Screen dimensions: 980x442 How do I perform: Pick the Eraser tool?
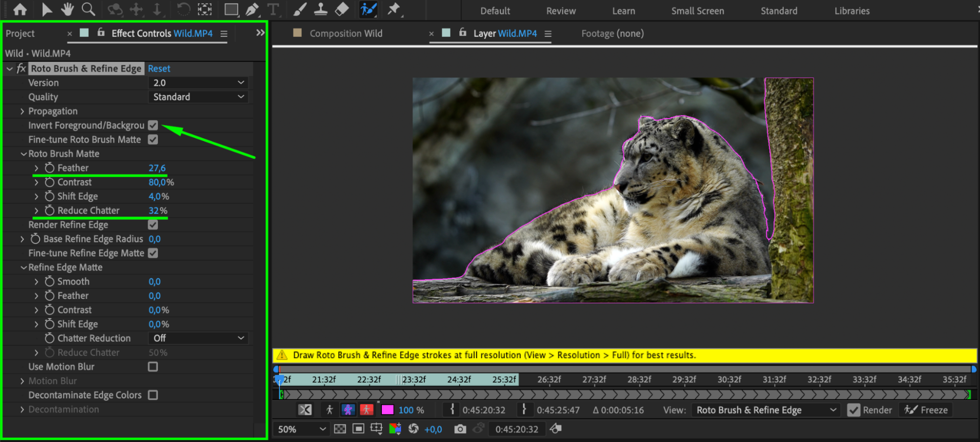click(x=342, y=9)
